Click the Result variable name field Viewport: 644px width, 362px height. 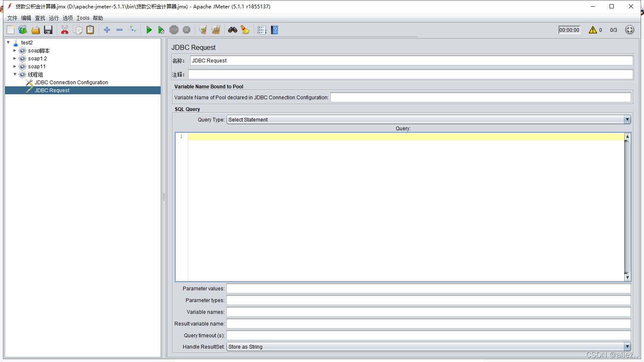click(x=428, y=323)
